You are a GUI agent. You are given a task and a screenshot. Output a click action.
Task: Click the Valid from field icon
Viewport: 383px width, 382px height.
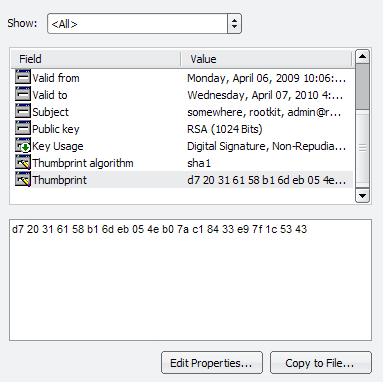(x=23, y=77)
